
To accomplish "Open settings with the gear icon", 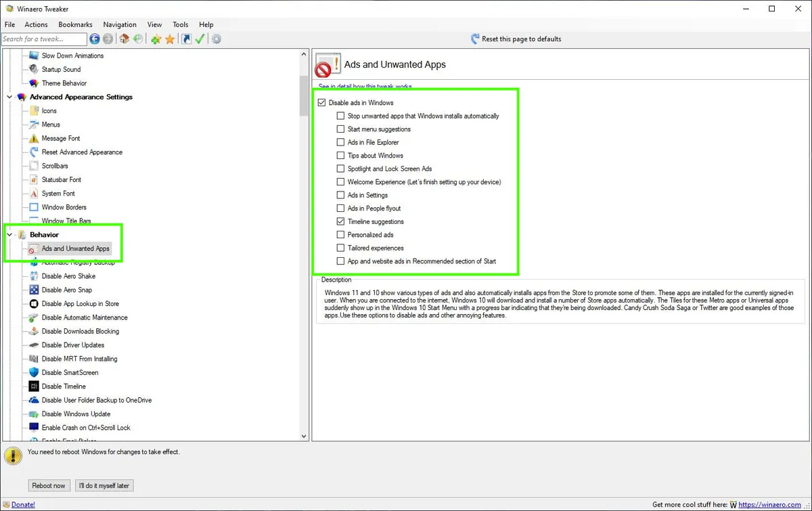I will (x=216, y=39).
